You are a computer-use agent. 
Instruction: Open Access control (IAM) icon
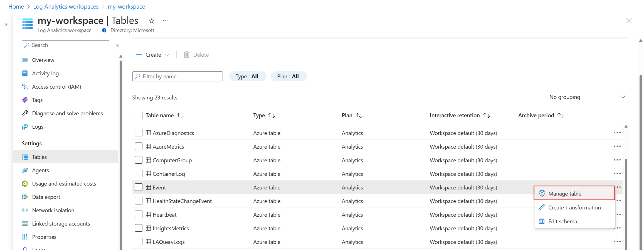click(25, 87)
